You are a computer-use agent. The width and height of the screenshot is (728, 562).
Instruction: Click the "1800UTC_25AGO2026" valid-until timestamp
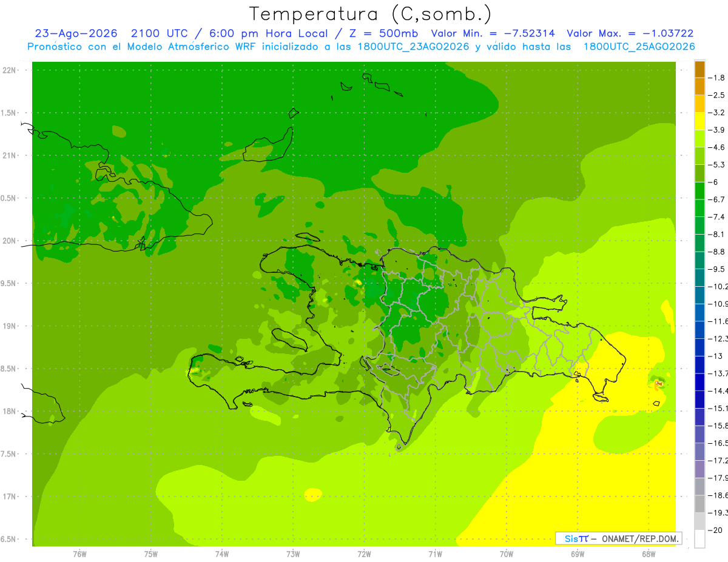pos(639,47)
